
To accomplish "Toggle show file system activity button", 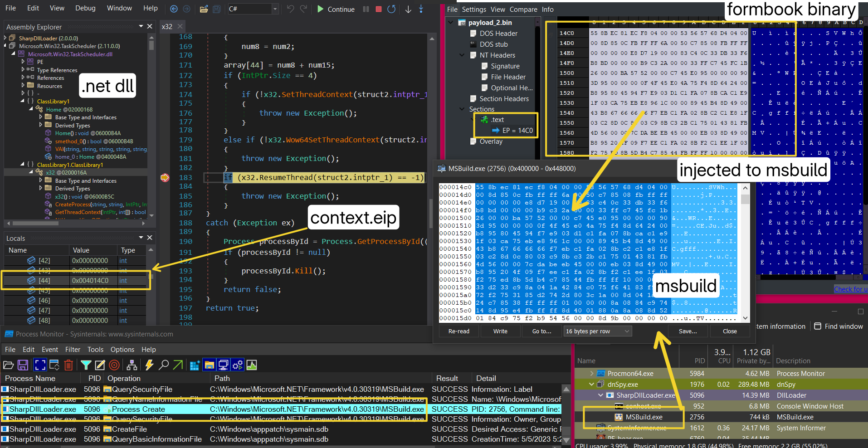I will (209, 365).
